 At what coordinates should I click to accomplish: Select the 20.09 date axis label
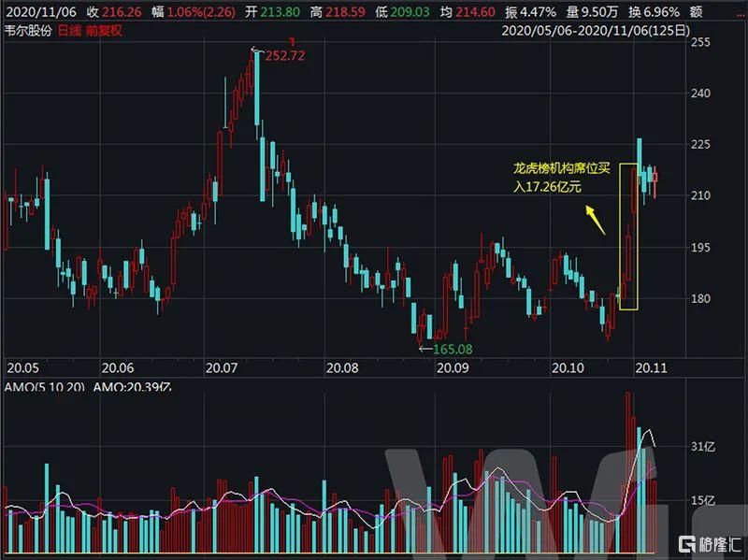click(x=453, y=367)
